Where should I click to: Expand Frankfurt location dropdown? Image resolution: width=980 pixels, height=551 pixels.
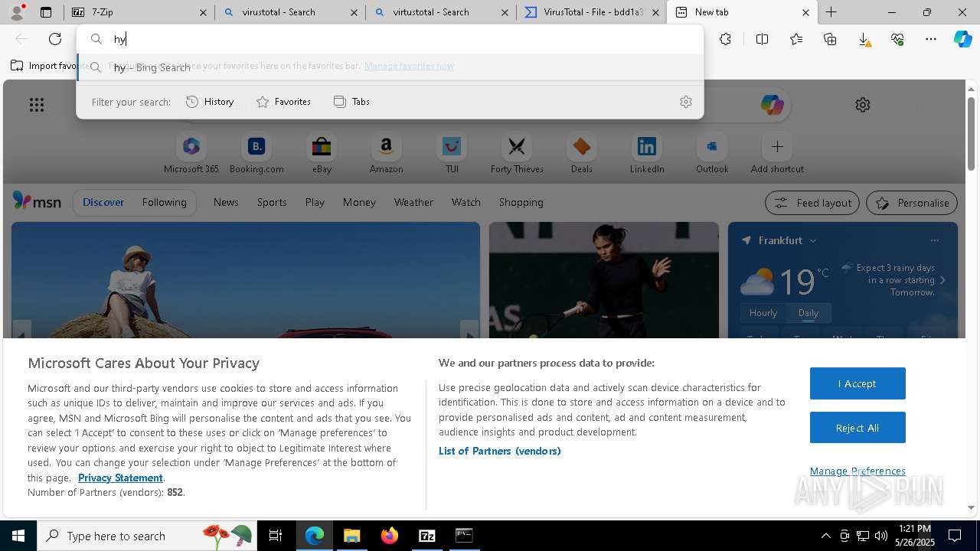tap(813, 240)
